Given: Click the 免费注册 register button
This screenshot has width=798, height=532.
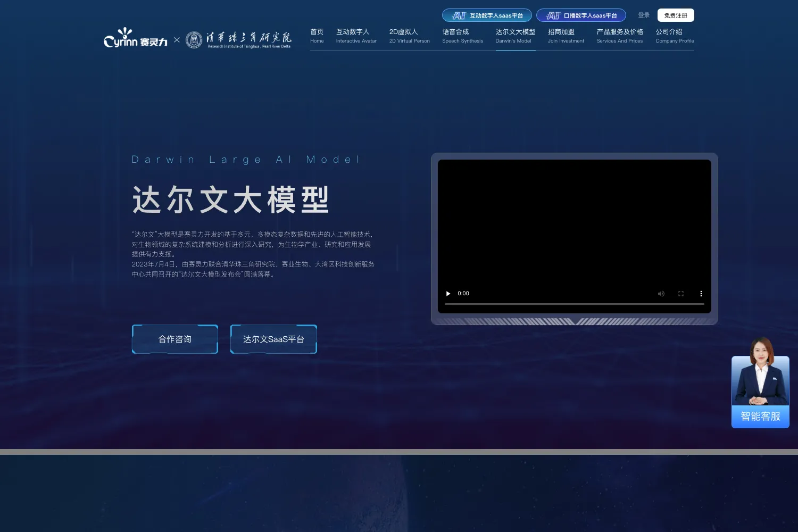Looking at the screenshot, I should (x=676, y=15).
